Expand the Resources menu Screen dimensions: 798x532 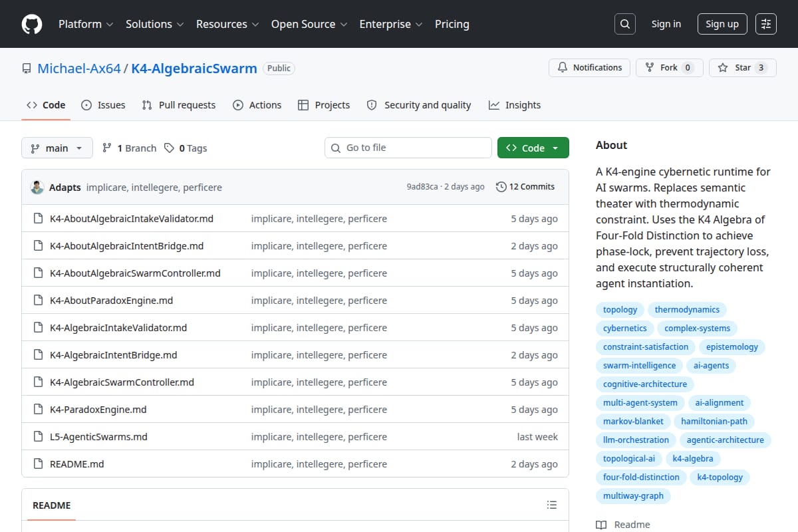pyautogui.click(x=227, y=24)
